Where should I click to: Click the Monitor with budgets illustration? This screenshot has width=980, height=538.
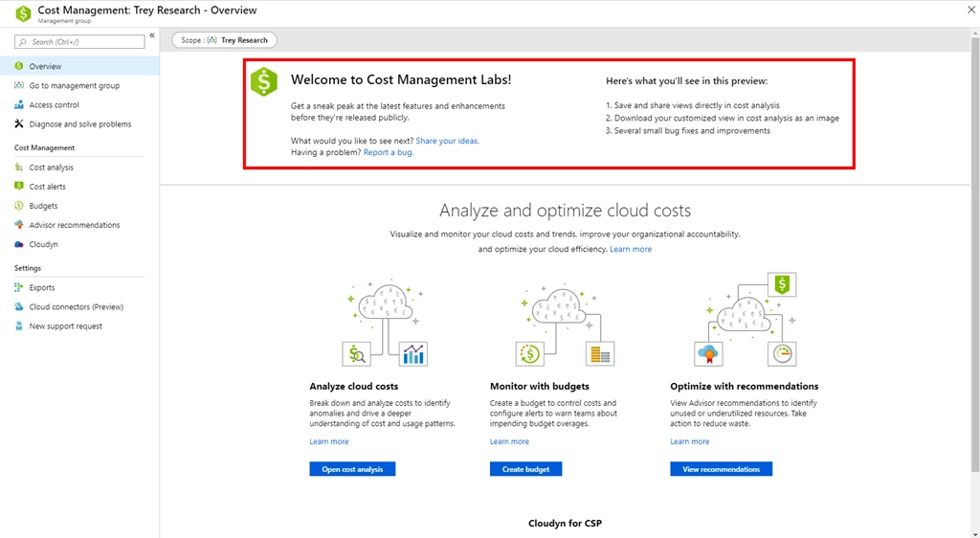pos(565,324)
